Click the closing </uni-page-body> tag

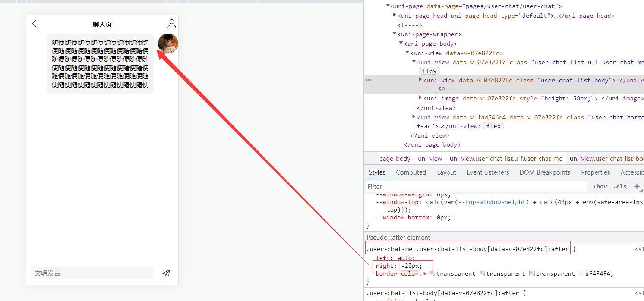click(x=432, y=145)
